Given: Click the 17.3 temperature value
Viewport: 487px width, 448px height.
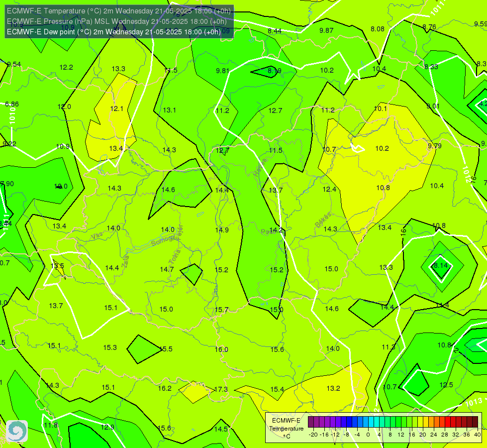Looking at the screenshot, I should 221,389.
